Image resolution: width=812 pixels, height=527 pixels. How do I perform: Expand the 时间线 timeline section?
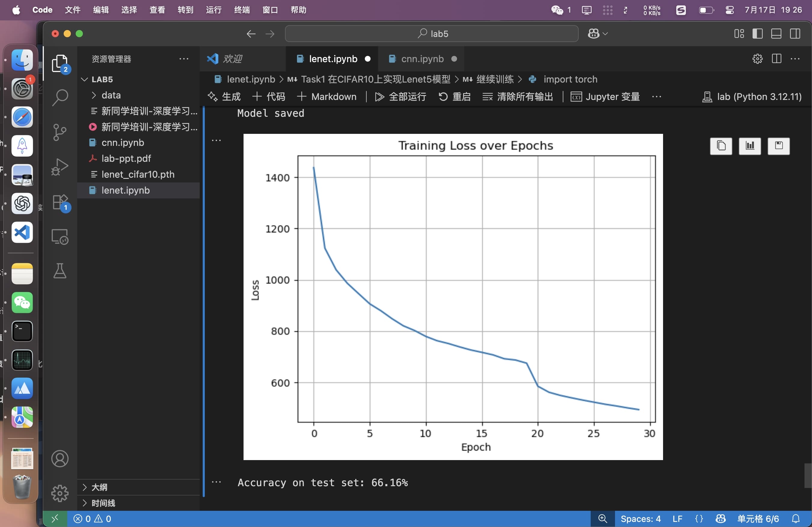pos(103,503)
